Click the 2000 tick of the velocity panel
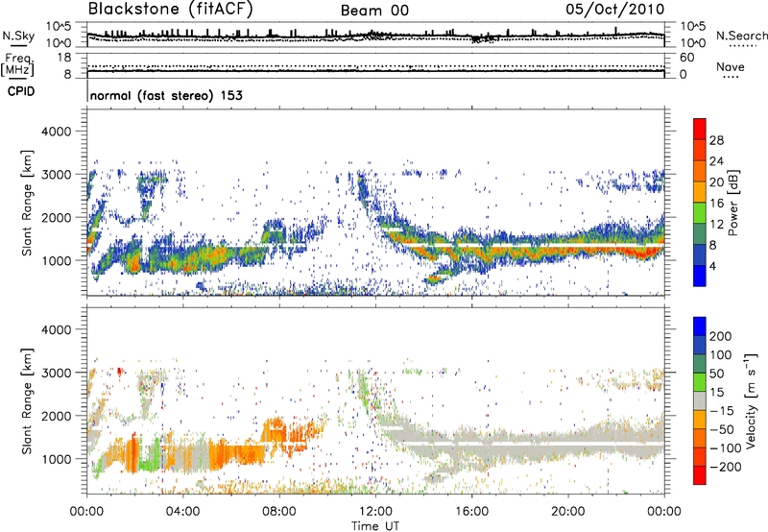Viewport: 768px width, 532px height. click(x=57, y=416)
